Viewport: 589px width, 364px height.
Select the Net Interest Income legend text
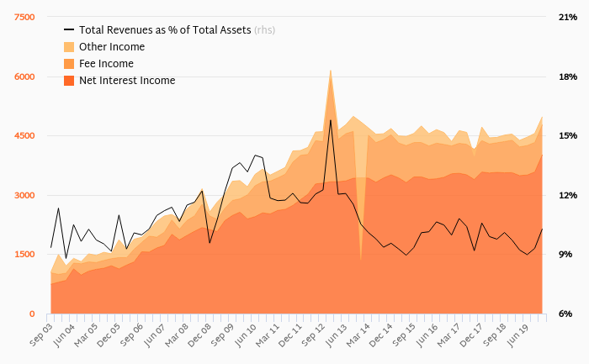click(126, 81)
